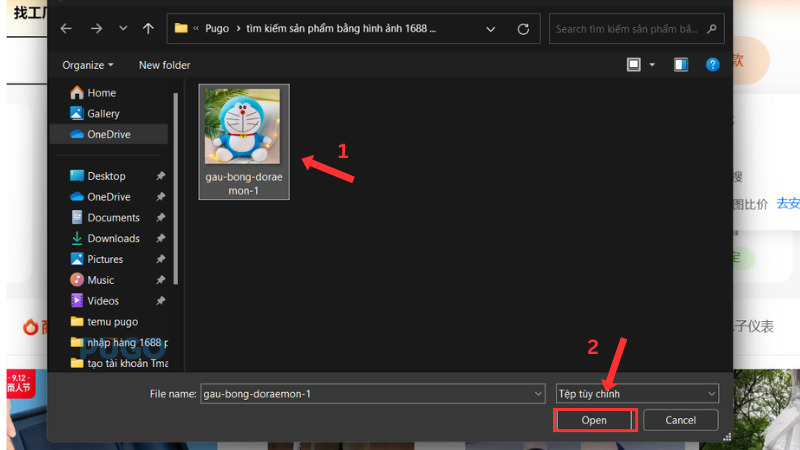Click New folder in the toolbar

pyautogui.click(x=164, y=65)
